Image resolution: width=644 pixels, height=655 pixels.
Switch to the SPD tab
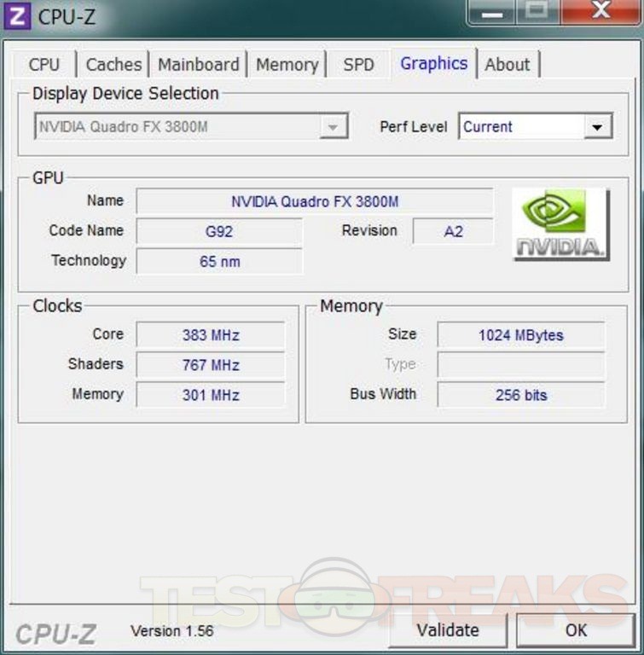[x=358, y=65]
